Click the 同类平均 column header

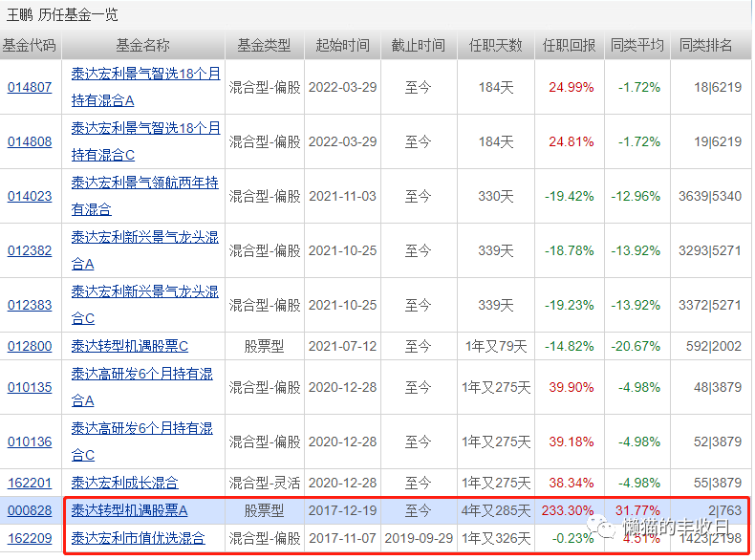[637, 45]
